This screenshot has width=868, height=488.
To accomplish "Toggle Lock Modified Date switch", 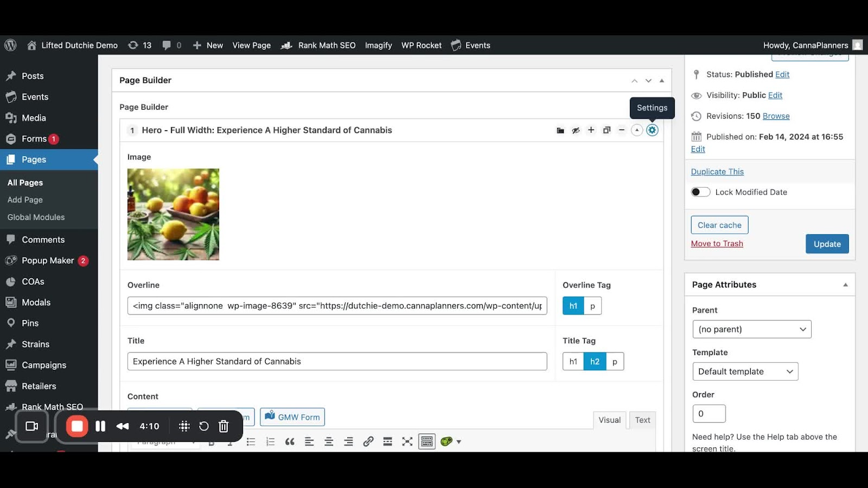I will point(700,192).
